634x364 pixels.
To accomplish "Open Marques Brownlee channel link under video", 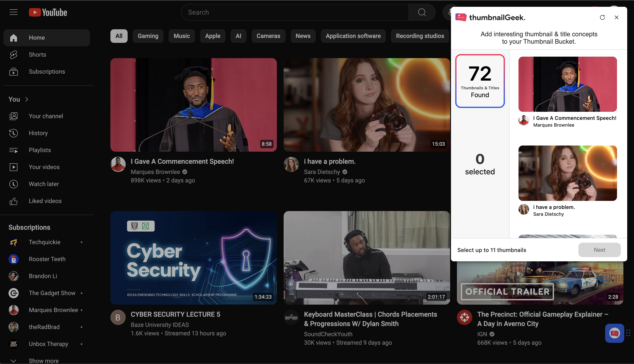I will pyautogui.click(x=155, y=172).
